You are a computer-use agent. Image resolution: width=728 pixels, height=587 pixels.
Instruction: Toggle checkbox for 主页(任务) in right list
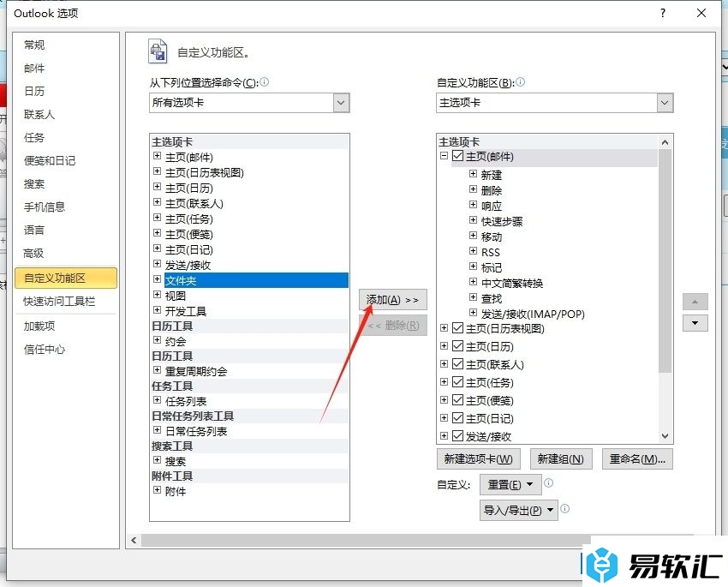point(458,382)
